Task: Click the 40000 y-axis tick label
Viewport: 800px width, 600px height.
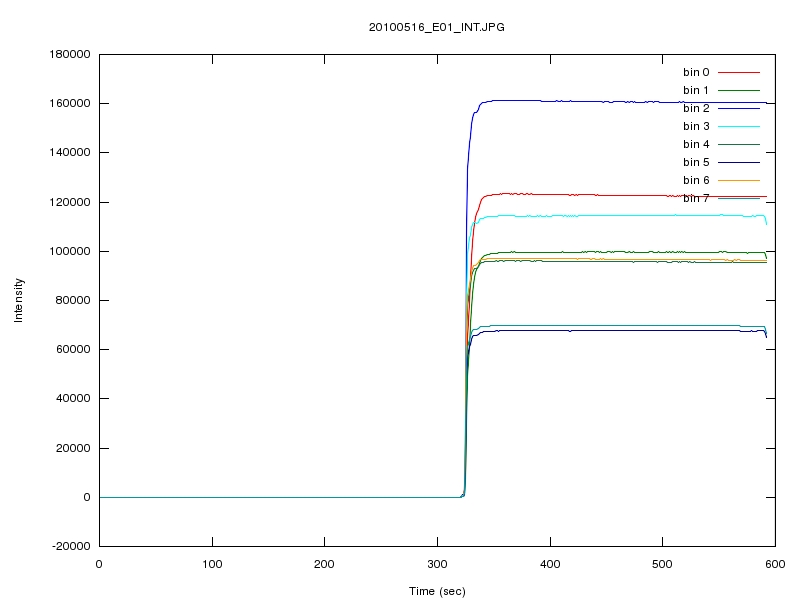Action: coord(73,398)
